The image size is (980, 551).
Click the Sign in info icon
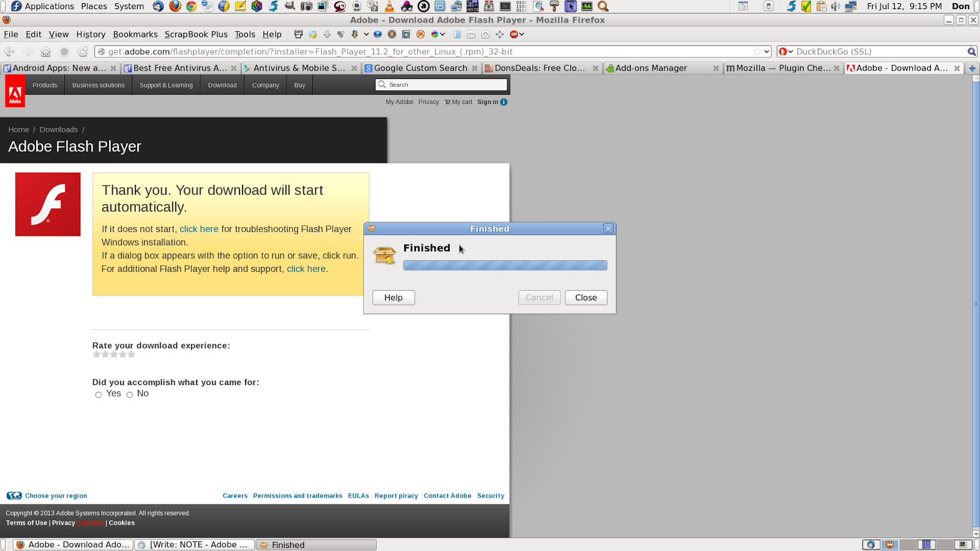click(x=503, y=102)
